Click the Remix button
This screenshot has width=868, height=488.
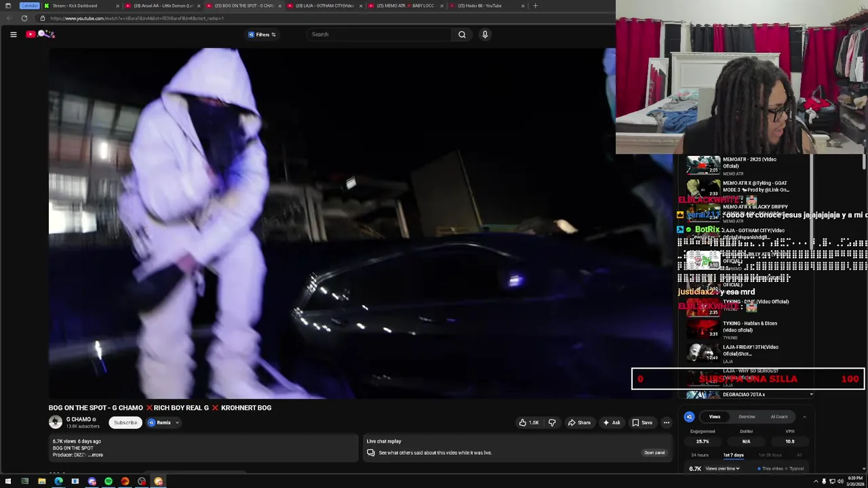pos(160,422)
